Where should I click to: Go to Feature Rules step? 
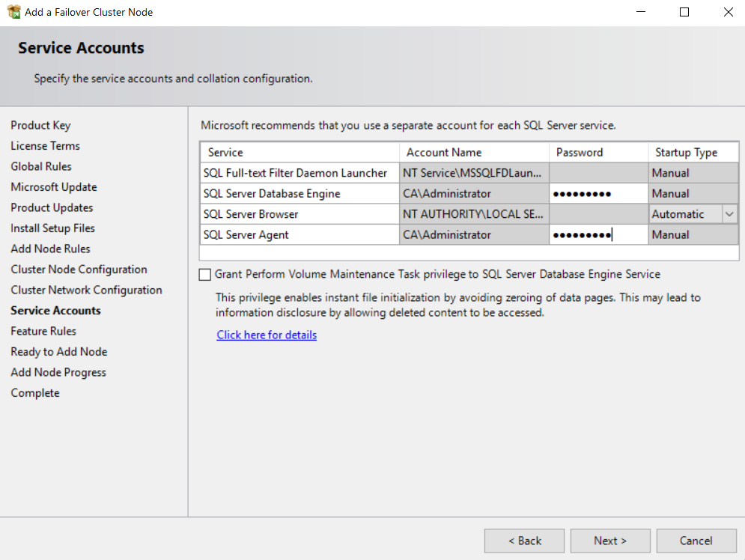tap(43, 331)
